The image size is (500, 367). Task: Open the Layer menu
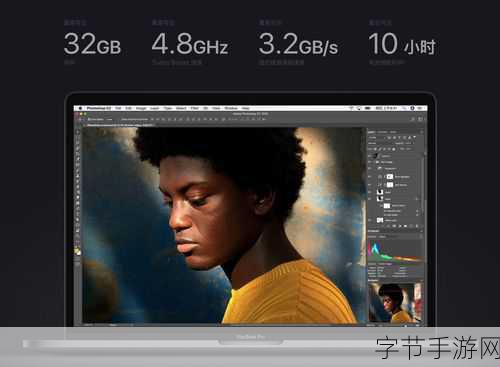[x=155, y=108]
